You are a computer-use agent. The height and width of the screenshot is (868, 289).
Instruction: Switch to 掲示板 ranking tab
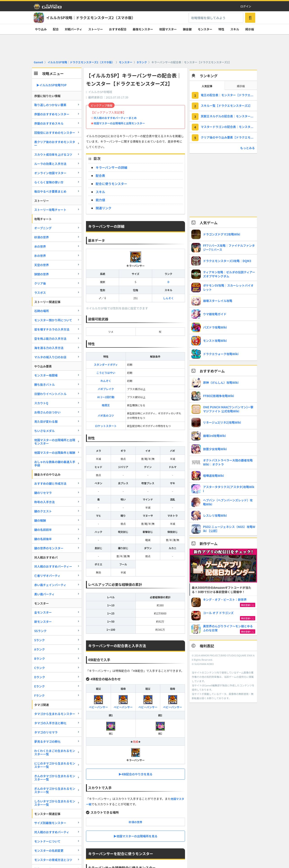pyautogui.click(x=241, y=86)
